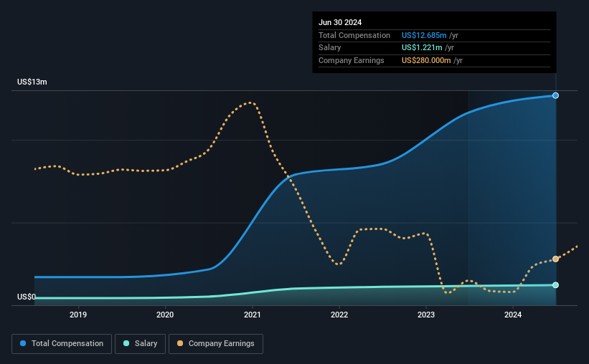Click the 2024 x-axis label
The image size is (589, 364).
point(513,315)
